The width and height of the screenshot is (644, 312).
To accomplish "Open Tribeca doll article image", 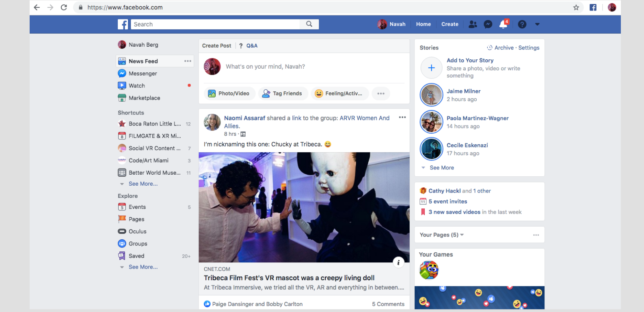I will [x=304, y=207].
